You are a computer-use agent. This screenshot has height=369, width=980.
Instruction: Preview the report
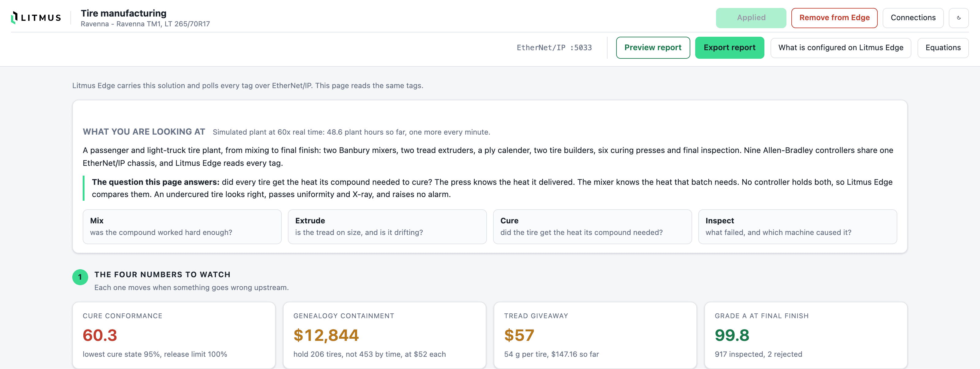pos(652,47)
